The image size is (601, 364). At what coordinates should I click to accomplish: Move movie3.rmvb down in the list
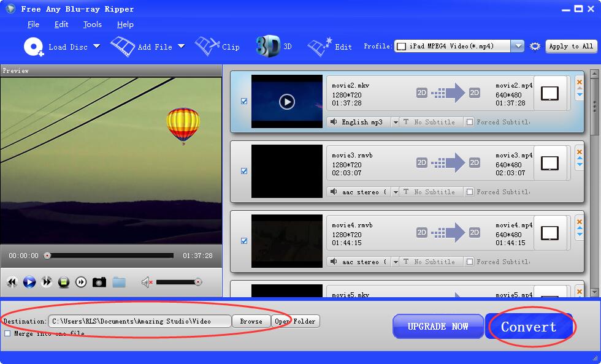point(580,164)
